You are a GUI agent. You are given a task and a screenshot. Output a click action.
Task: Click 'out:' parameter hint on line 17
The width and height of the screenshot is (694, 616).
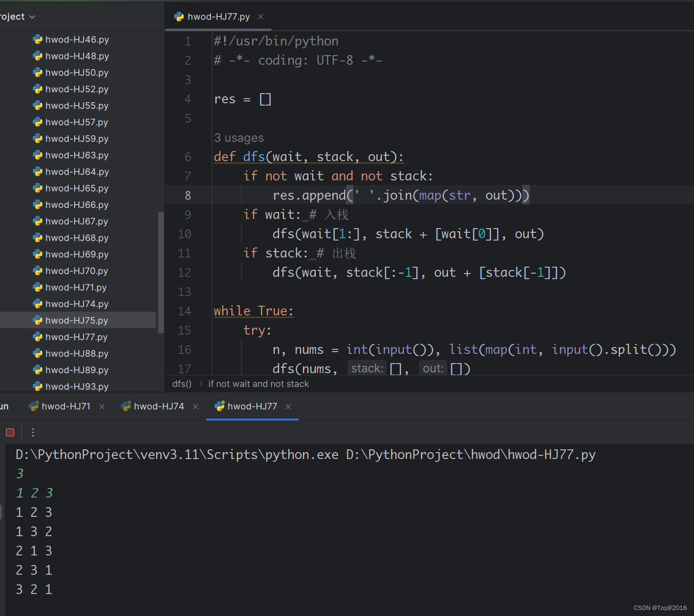(433, 369)
